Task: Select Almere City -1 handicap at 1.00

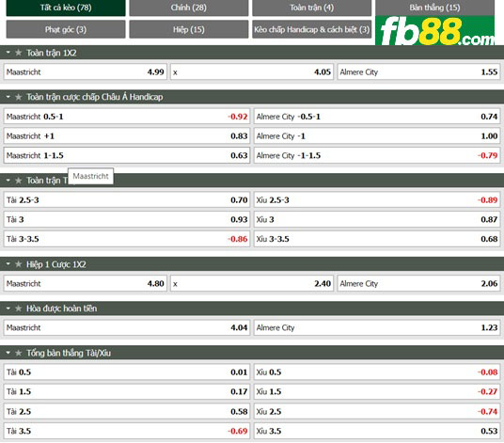Action: [x=377, y=136]
